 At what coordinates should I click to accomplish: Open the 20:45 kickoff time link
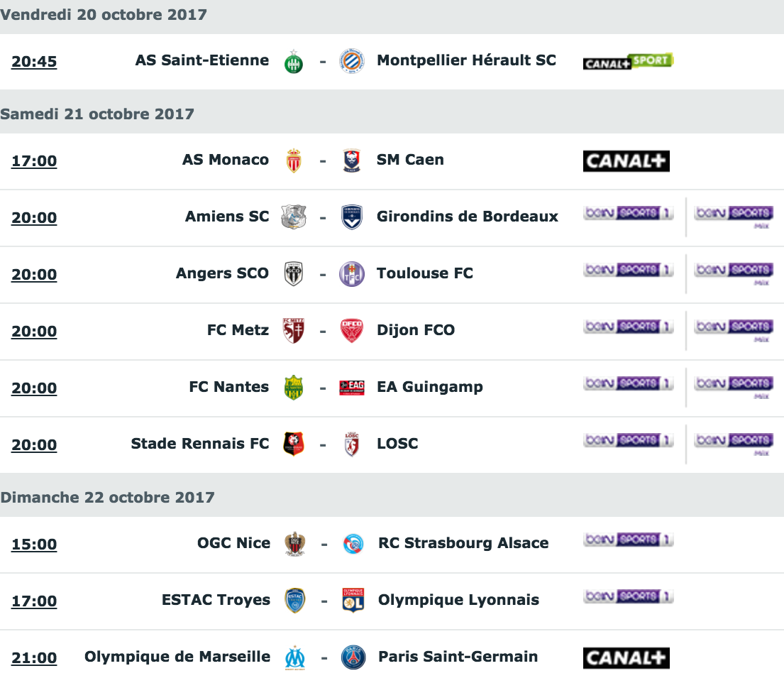click(34, 62)
